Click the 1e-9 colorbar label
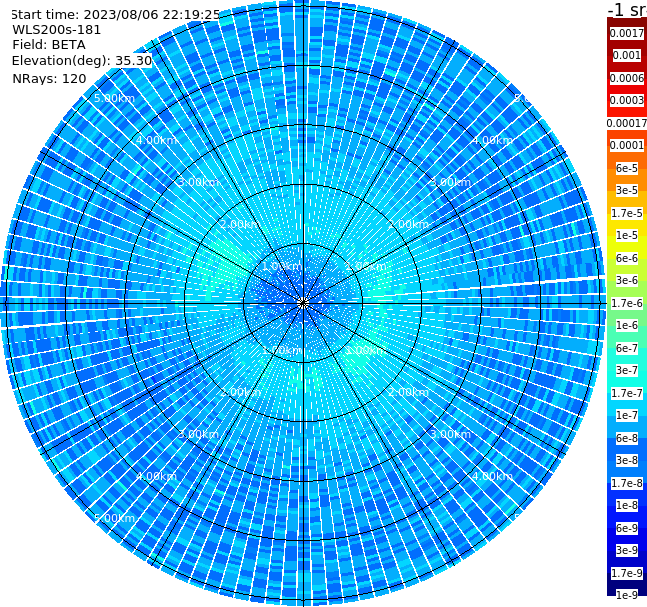Viewport: 647px width, 607px height. click(x=627, y=595)
